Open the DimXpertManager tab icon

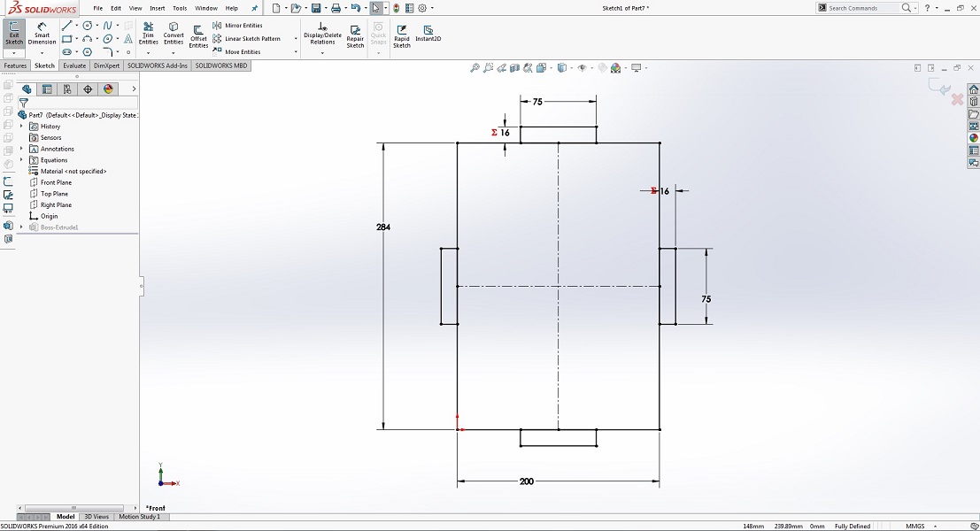tap(88, 89)
